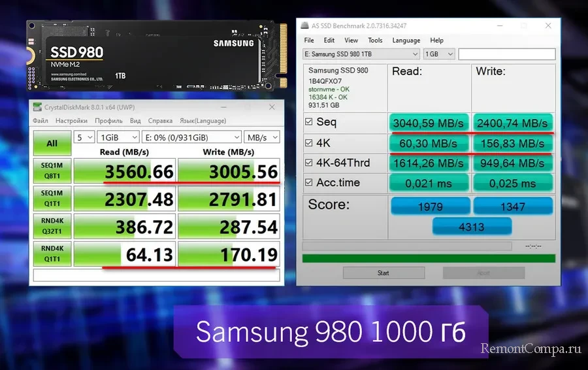Open the MB/s unit dropdown in CrystalDiskMark
The width and height of the screenshot is (588, 370).
click(262, 137)
